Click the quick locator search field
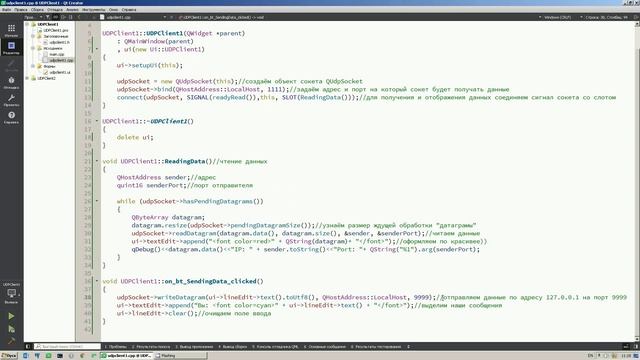 click(67, 347)
